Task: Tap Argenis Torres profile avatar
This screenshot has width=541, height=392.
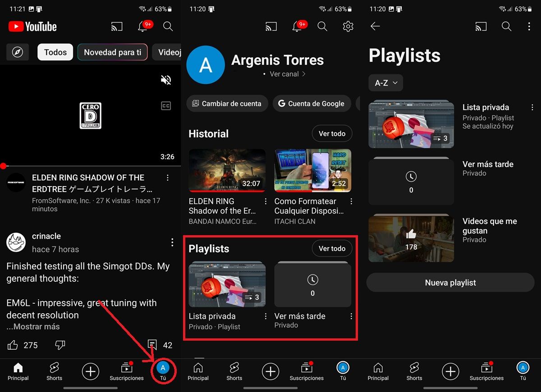Action: 206,65
